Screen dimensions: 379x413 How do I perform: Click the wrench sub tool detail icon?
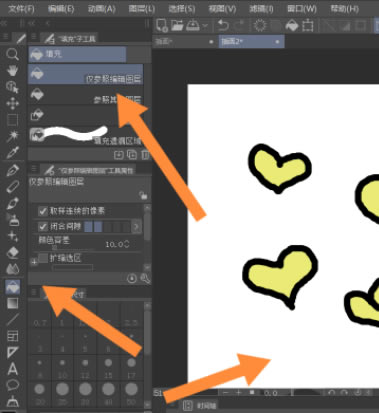(x=145, y=278)
